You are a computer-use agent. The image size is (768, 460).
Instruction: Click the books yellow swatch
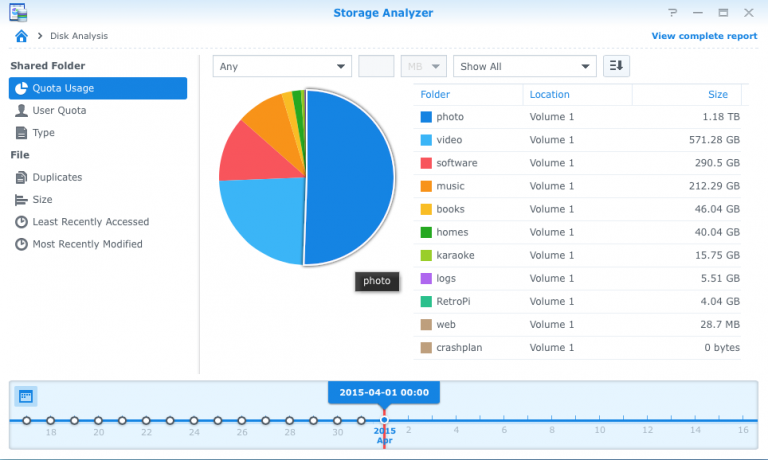click(426, 209)
